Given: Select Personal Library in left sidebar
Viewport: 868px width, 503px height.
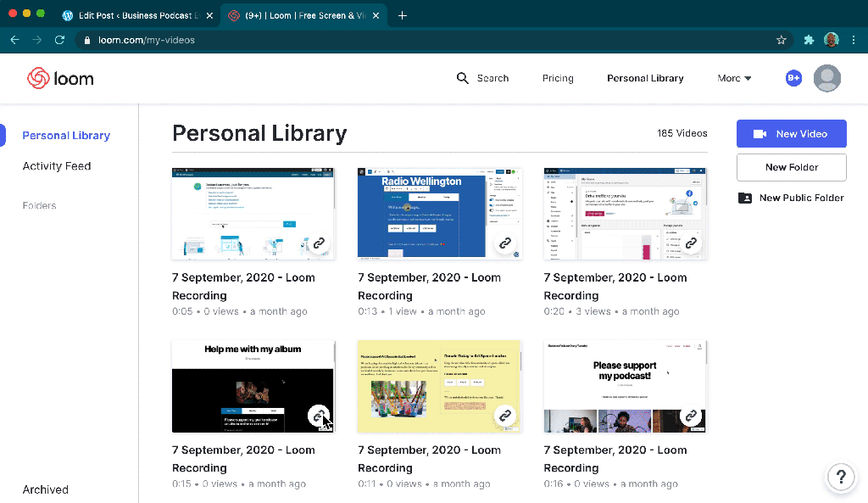Looking at the screenshot, I should click(66, 136).
